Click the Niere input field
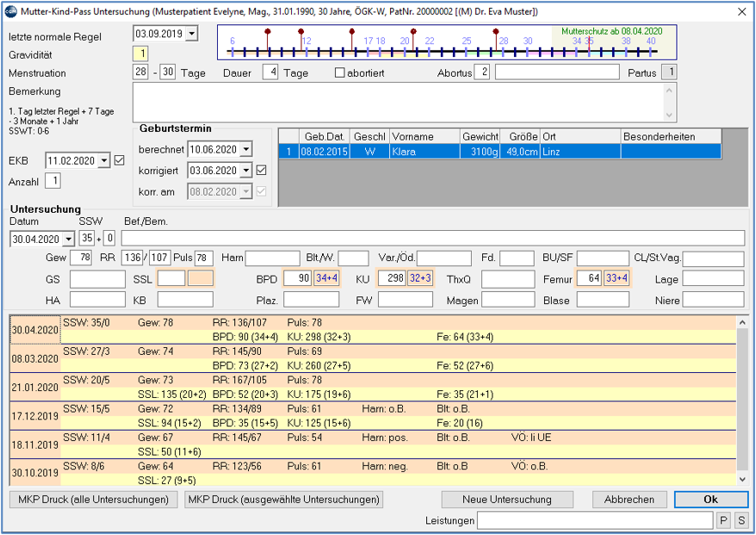This screenshot has height=535, width=756. [714, 300]
